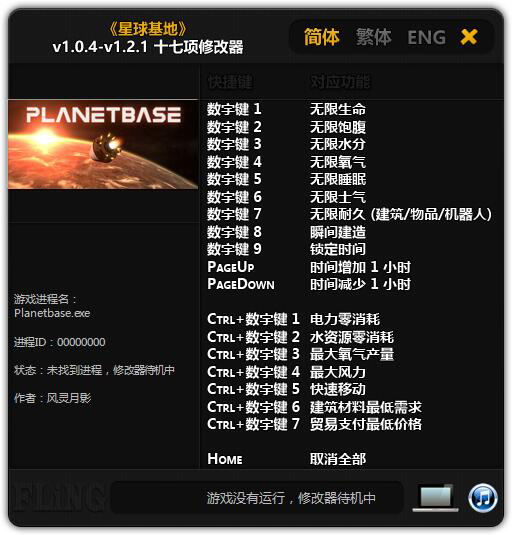Click 取消全部 to disable all cheats
Screen dimensions: 512x535
click(x=338, y=459)
